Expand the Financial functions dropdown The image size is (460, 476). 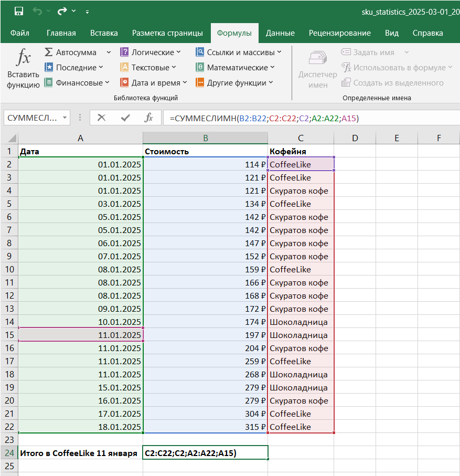108,82
